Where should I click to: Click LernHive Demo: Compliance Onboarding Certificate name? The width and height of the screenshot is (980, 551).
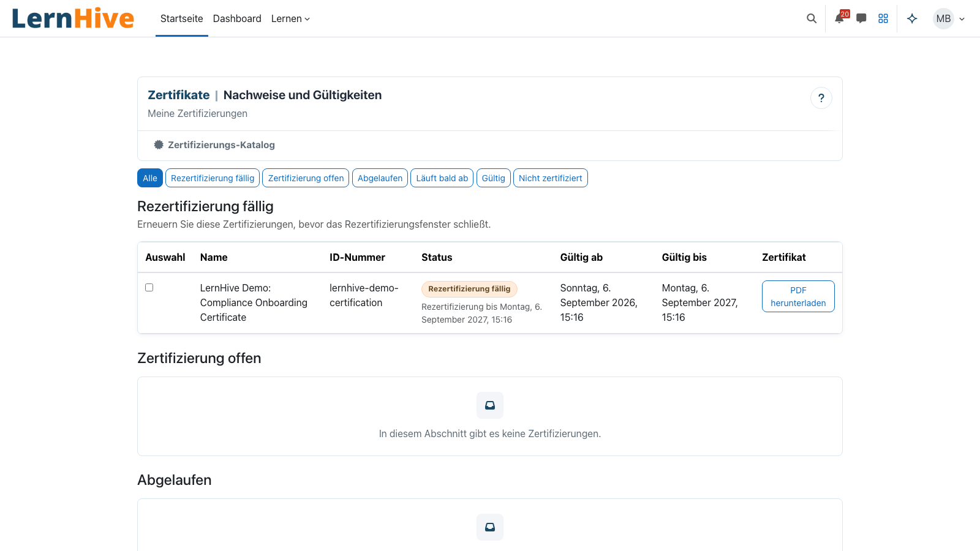click(254, 302)
